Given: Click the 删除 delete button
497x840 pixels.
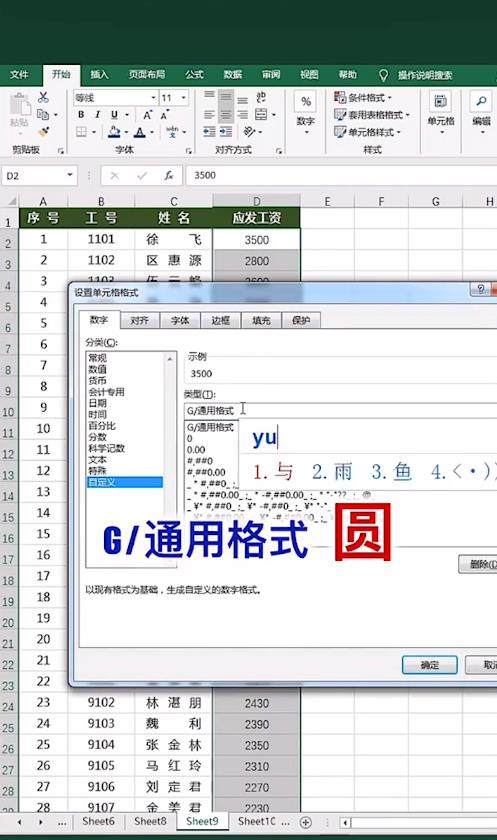Looking at the screenshot, I should [479, 564].
